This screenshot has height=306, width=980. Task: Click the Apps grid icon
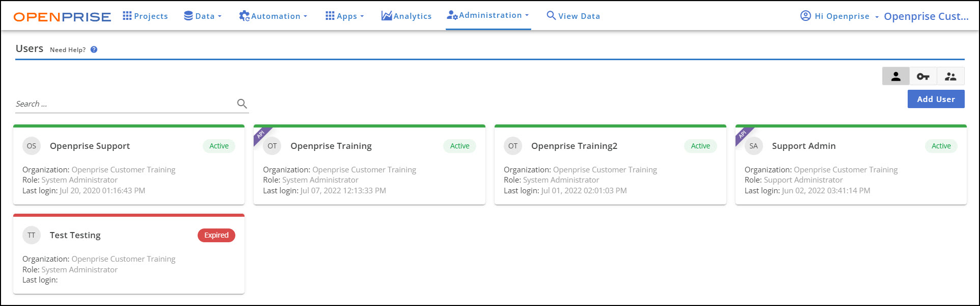pos(330,16)
